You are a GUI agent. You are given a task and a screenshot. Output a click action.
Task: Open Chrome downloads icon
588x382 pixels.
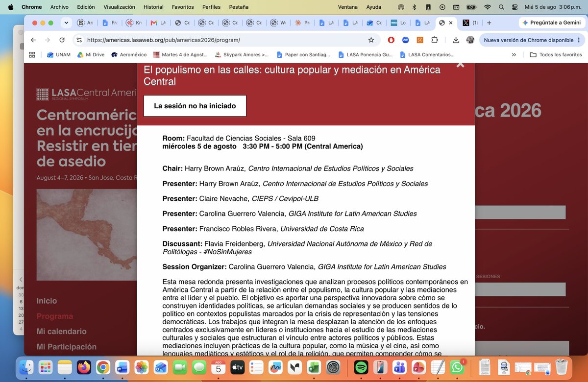456,40
